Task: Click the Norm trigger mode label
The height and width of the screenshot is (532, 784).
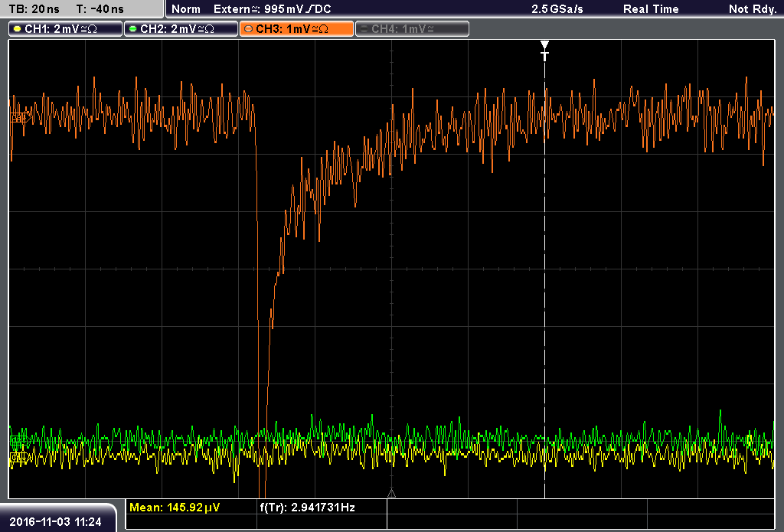Action: click(x=186, y=9)
